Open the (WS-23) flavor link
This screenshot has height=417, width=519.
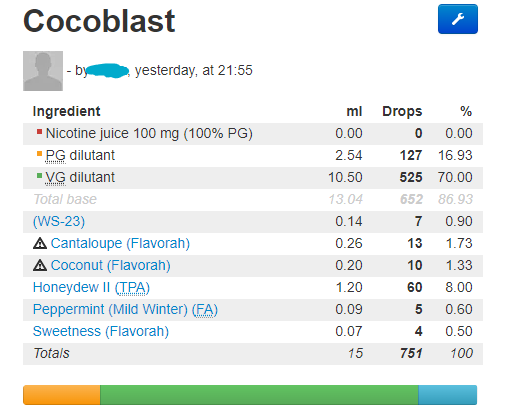[x=59, y=221]
